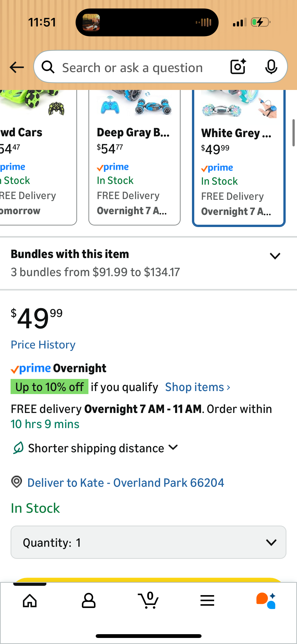297x644 pixels.
Task: Change delivery address Kate Overland Park
Action: point(125,483)
